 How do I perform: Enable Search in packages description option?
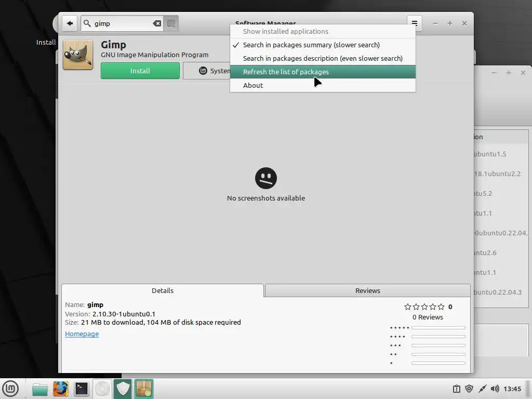[323, 58]
